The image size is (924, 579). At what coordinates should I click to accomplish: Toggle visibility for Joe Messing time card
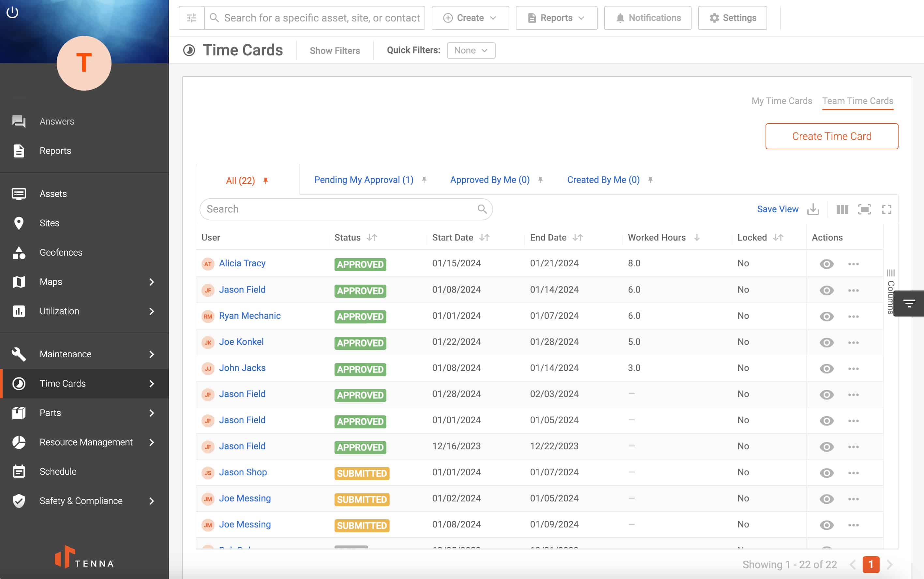[x=827, y=498]
